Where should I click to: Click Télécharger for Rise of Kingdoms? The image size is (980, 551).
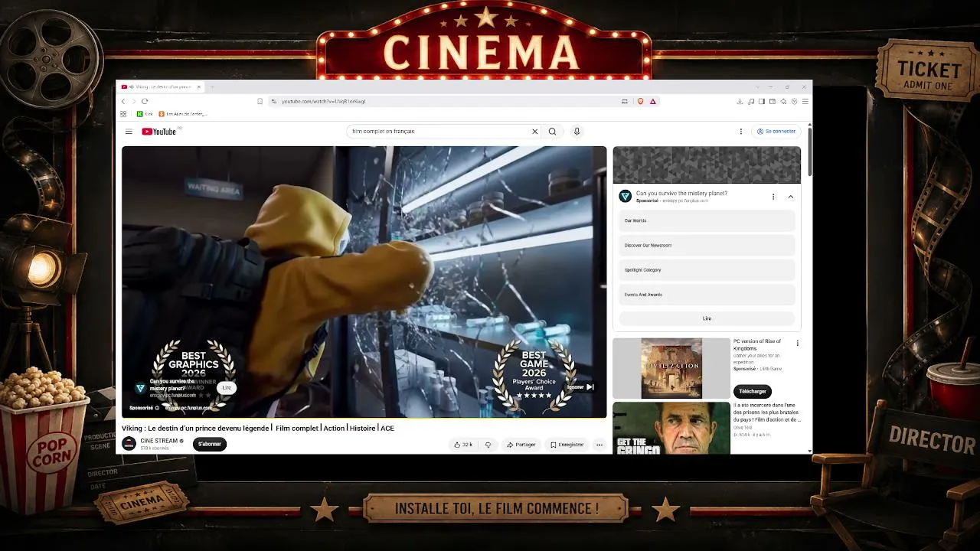click(x=753, y=391)
